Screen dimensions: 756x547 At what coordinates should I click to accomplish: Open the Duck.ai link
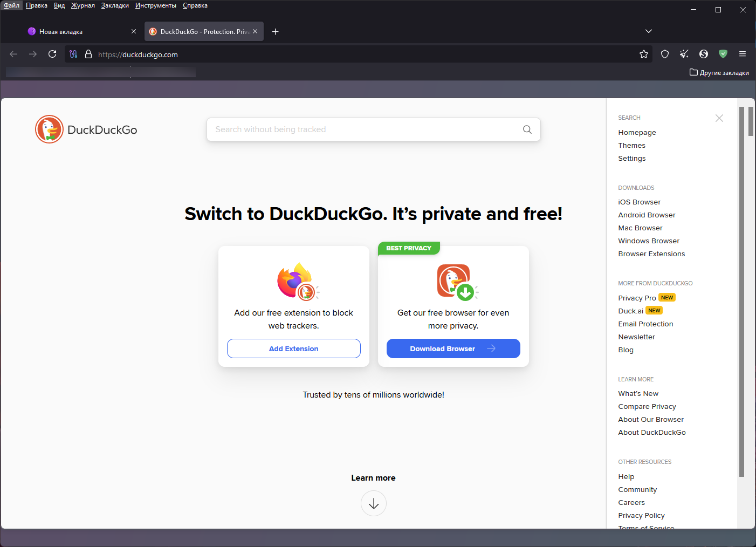[x=630, y=311]
